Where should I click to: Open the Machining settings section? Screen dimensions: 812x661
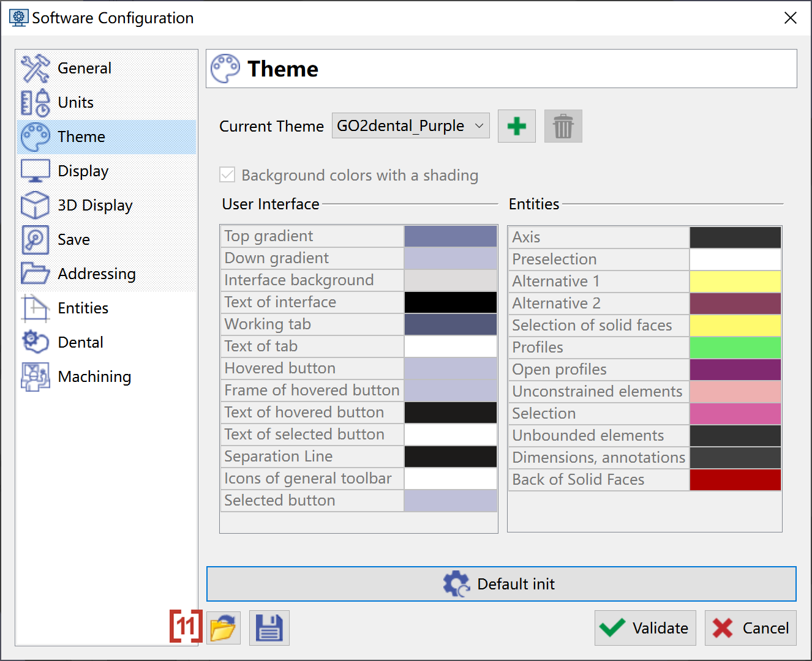coord(94,376)
